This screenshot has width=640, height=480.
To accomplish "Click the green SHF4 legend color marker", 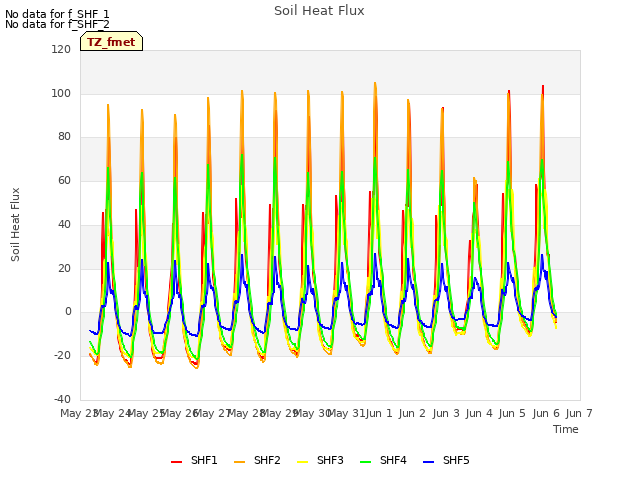I will coord(365,462).
